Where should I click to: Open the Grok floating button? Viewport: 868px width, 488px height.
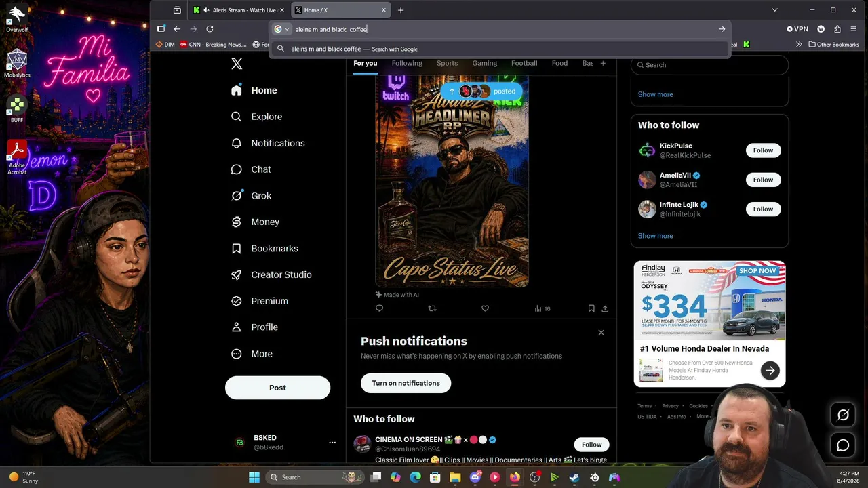(x=843, y=415)
